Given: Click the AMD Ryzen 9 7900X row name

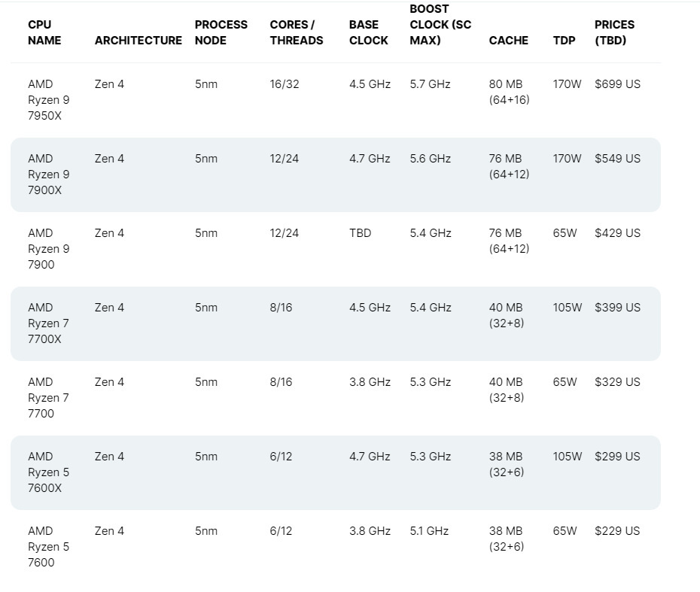Looking at the screenshot, I should [48, 175].
